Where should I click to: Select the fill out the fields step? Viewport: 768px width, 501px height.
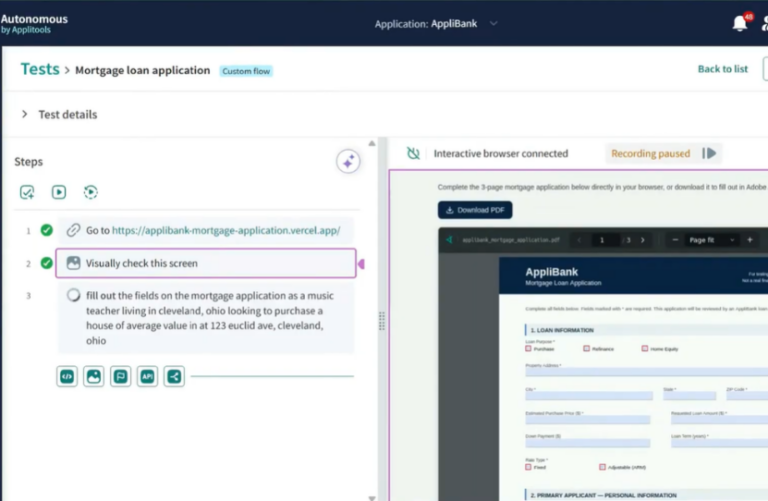(x=206, y=318)
